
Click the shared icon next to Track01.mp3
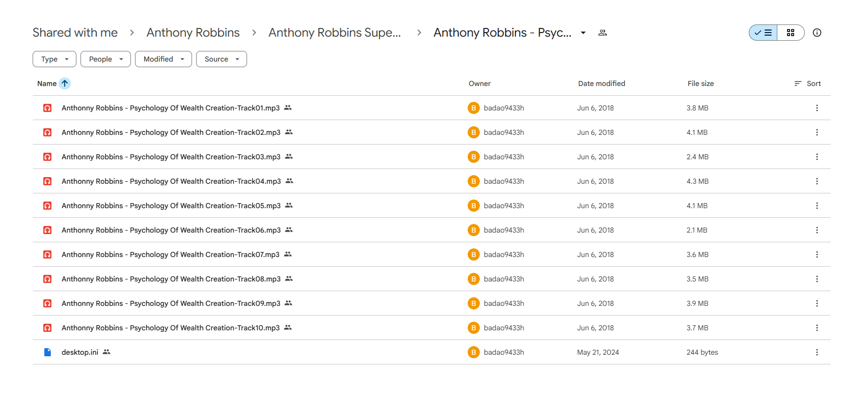pyautogui.click(x=288, y=108)
